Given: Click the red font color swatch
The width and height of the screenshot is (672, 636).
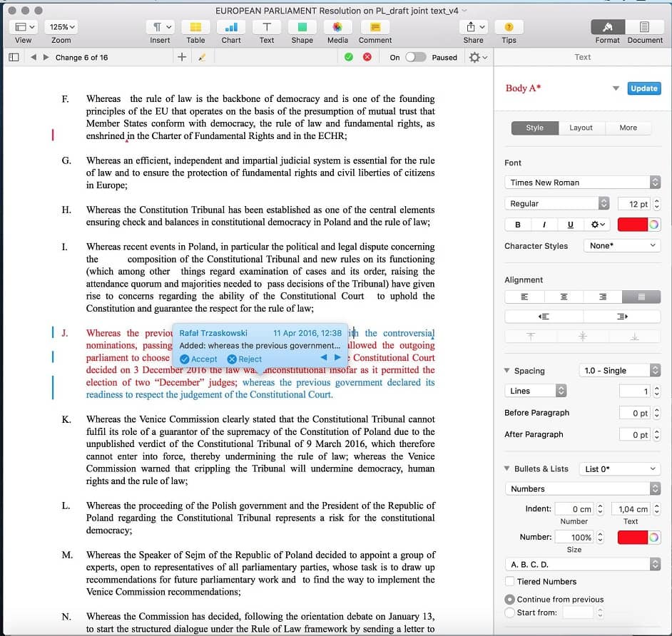Looking at the screenshot, I should pos(631,225).
